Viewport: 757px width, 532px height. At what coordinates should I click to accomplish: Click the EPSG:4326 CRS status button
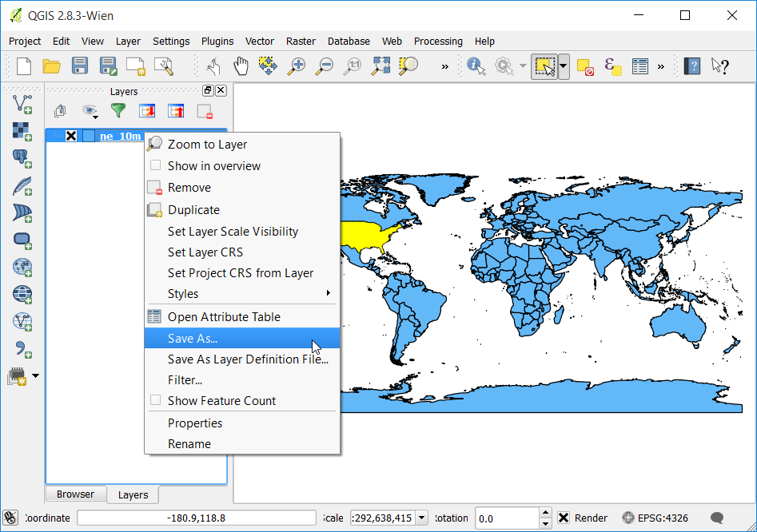pos(655,518)
